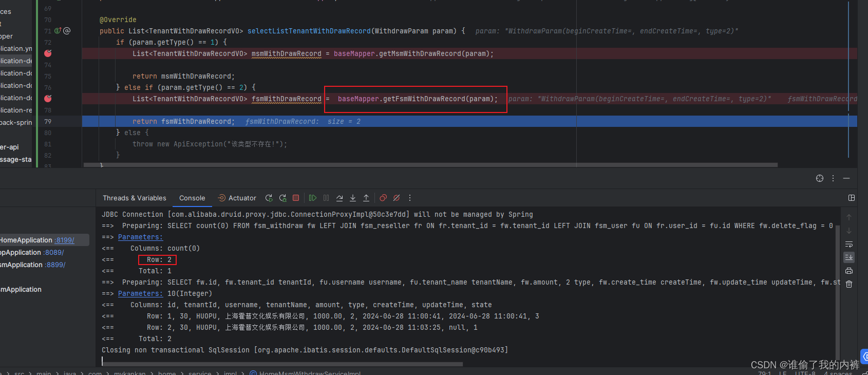This screenshot has width=868, height=375.
Task: Click the @ gutter icon on line 71
Action: (67, 31)
